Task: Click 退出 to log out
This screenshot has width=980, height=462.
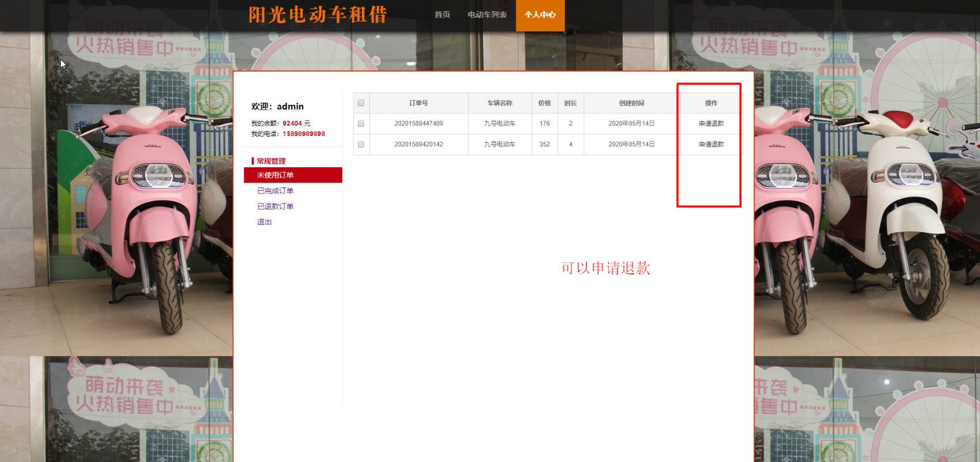Action: pyautogui.click(x=265, y=222)
